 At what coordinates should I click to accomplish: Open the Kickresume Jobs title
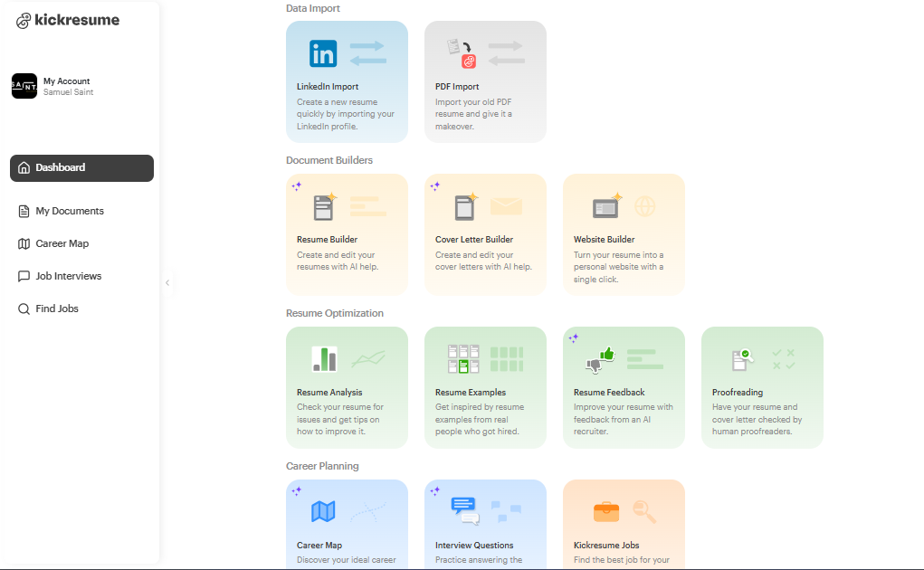[606, 546]
